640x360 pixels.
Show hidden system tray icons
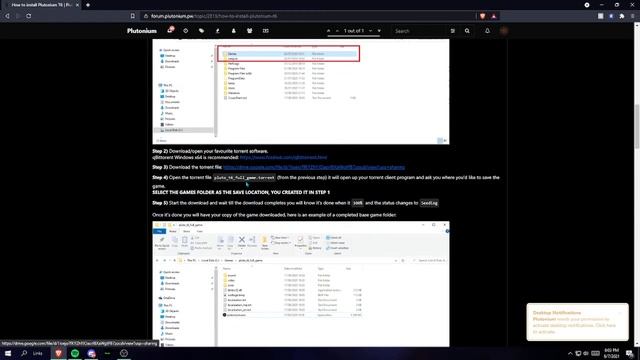coord(570,353)
